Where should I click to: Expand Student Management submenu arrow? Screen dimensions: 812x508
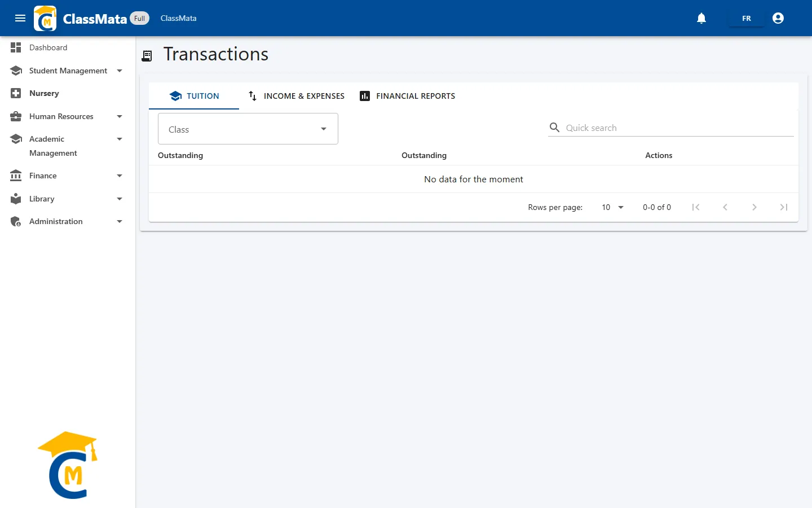120,71
